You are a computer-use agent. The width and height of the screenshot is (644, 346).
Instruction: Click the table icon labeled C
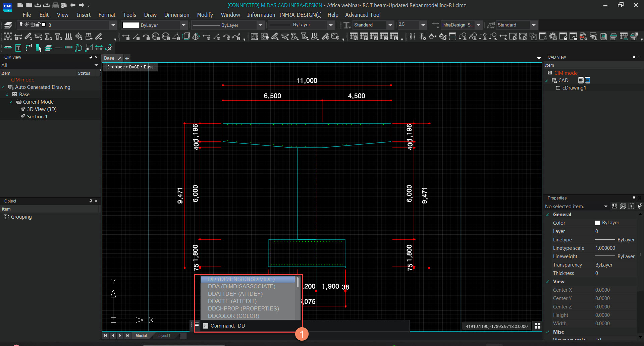(x=384, y=37)
